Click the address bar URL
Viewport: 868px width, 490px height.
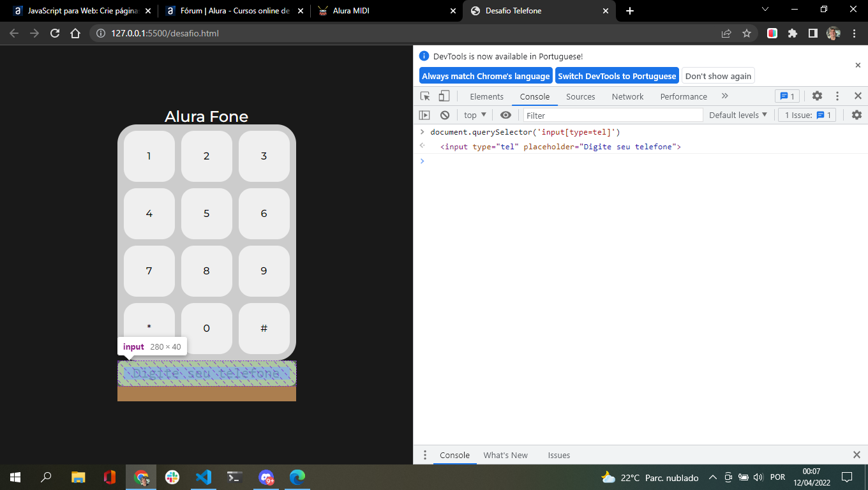pos(165,33)
